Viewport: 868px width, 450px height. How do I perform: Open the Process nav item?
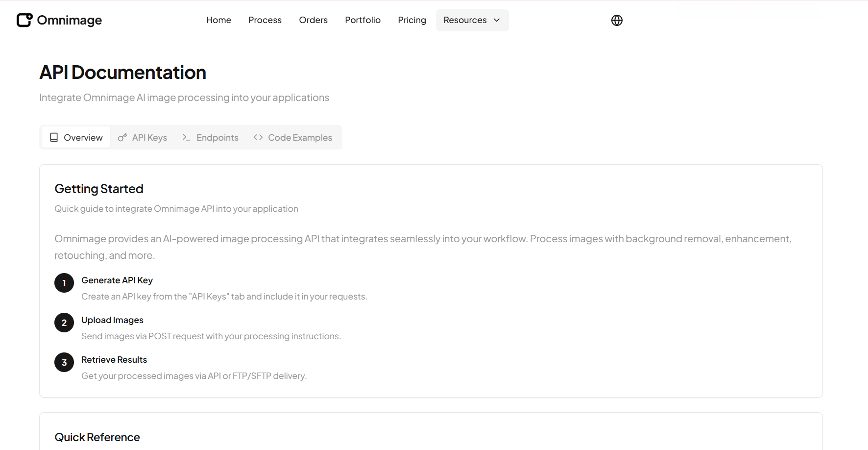click(x=265, y=20)
